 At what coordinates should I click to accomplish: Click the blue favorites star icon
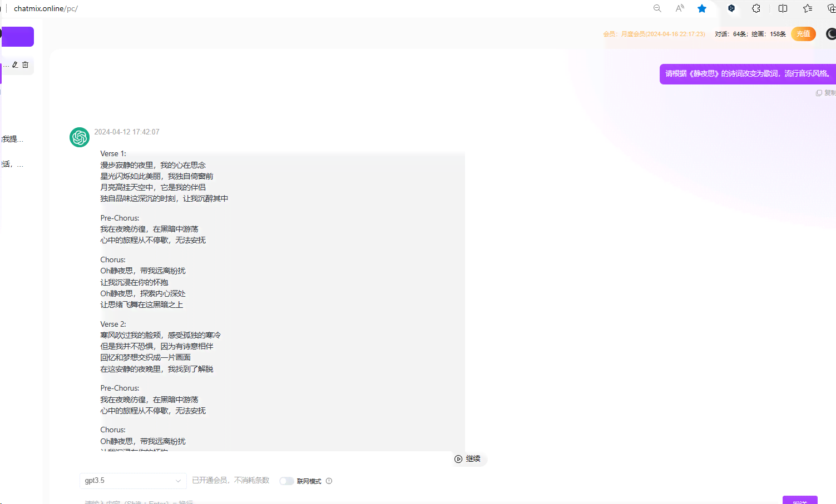point(702,8)
